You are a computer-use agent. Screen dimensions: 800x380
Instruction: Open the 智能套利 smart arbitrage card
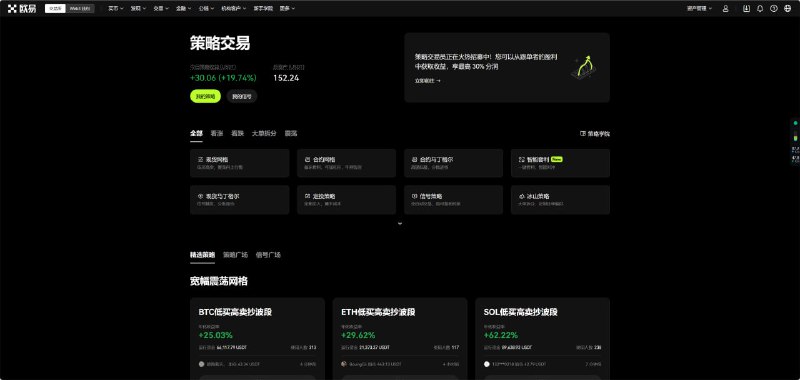tap(560, 163)
